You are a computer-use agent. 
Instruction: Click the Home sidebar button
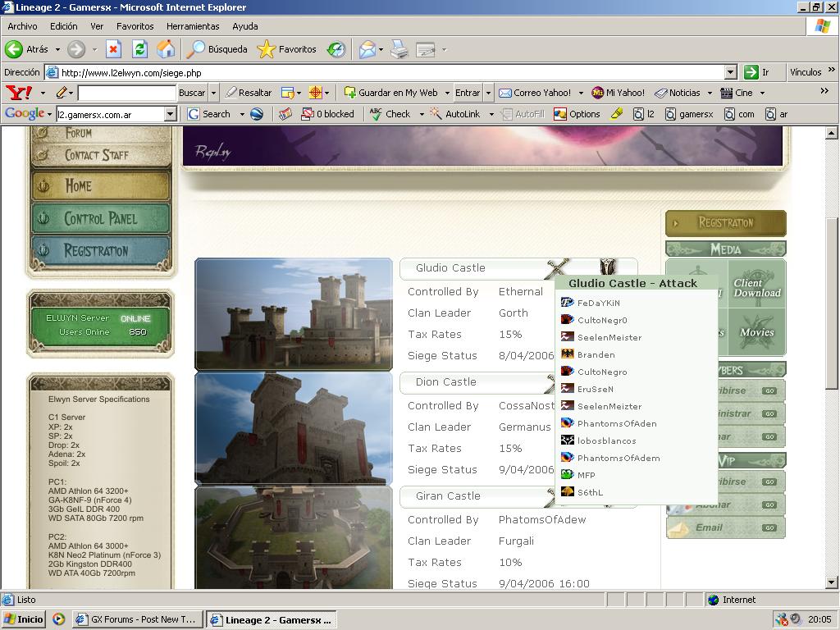(101, 186)
